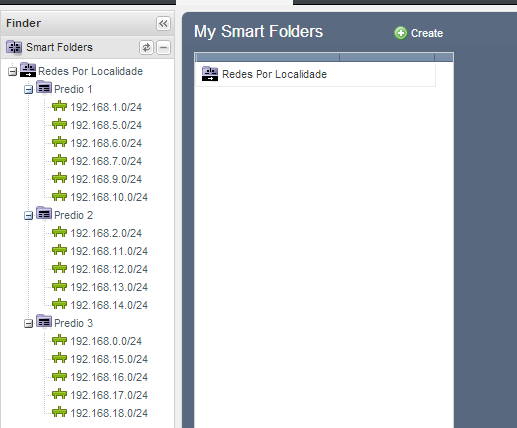This screenshot has width=517, height=428.
Task: Select network 192.168.0.0/24 under Predio 3
Action: [x=106, y=341]
